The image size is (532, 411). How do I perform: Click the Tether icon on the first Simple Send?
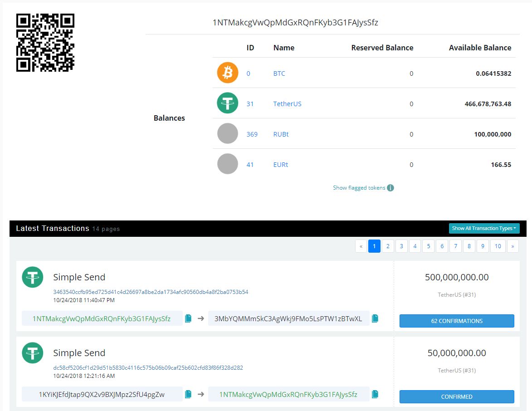[x=32, y=277]
